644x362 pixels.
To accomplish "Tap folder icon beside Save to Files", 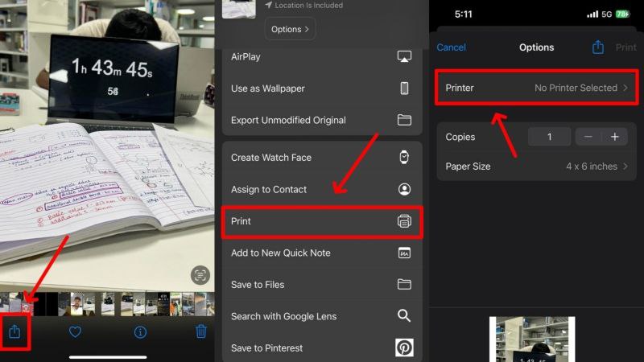I will coord(404,284).
